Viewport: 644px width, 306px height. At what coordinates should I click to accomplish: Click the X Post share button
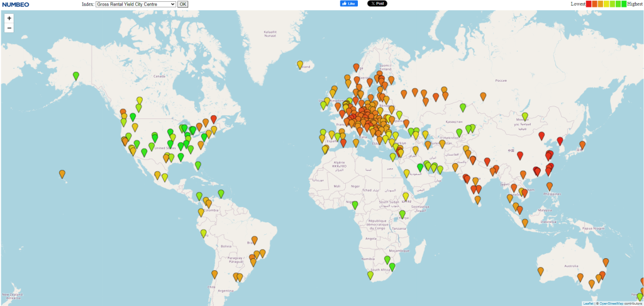pyautogui.click(x=377, y=4)
